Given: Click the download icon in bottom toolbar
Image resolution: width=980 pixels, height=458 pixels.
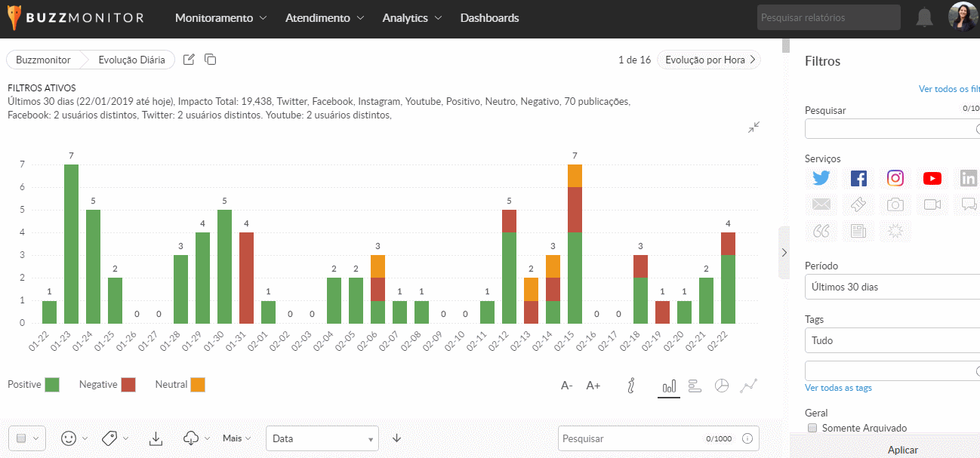Looking at the screenshot, I should 156,438.
